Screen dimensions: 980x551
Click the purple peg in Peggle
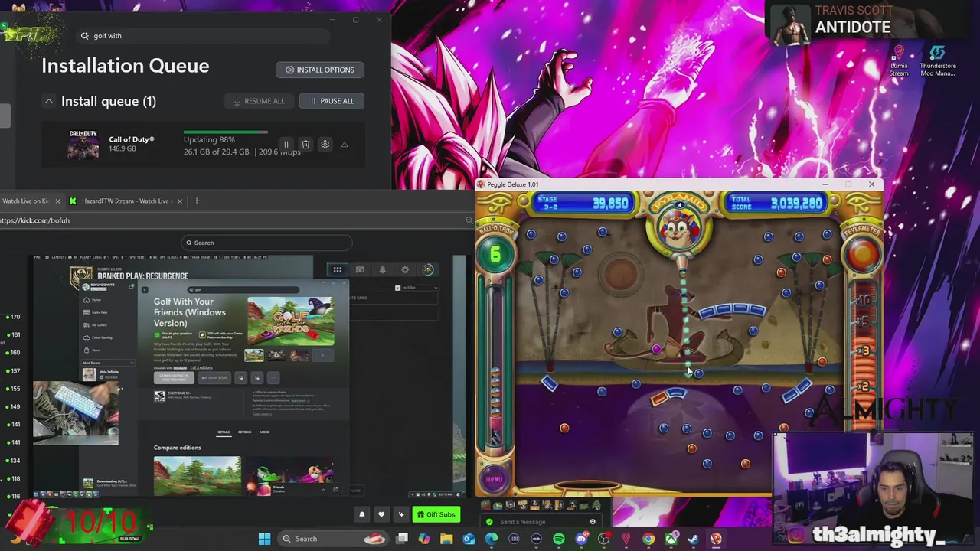[656, 350]
